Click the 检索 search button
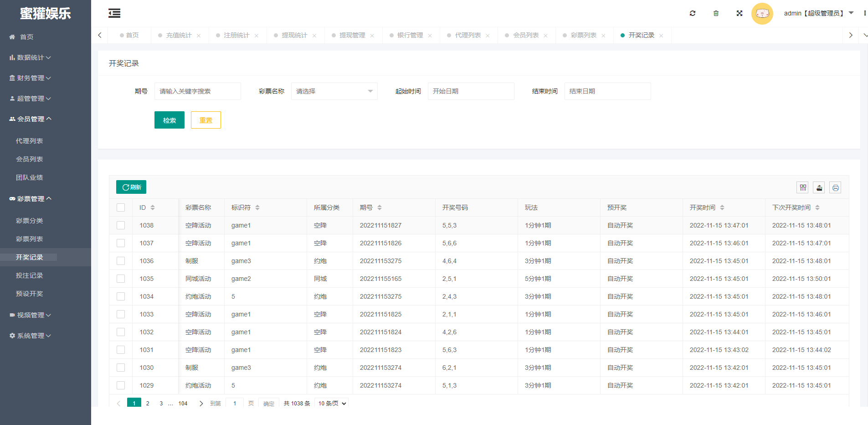The height and width of the screenshot is (425, 868). [169, 119]
